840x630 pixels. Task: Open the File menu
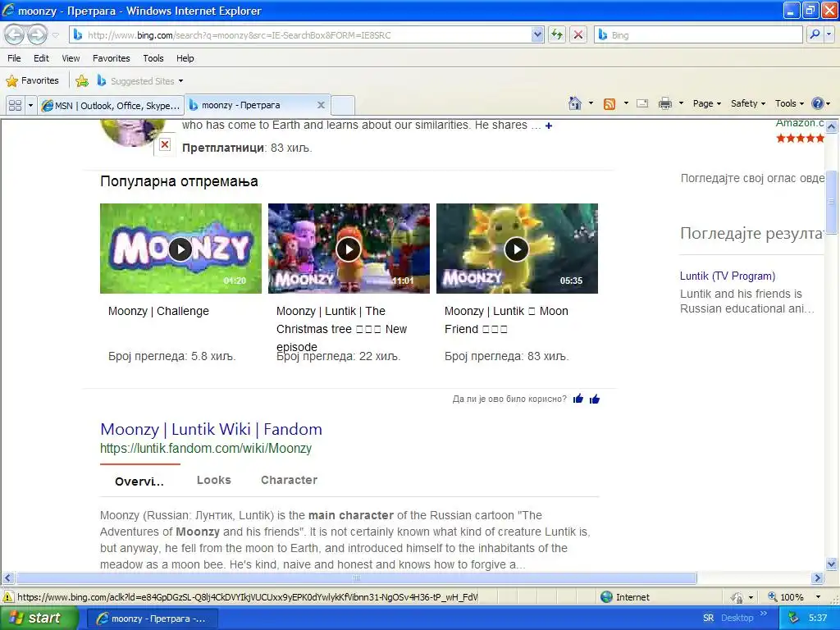14,58
